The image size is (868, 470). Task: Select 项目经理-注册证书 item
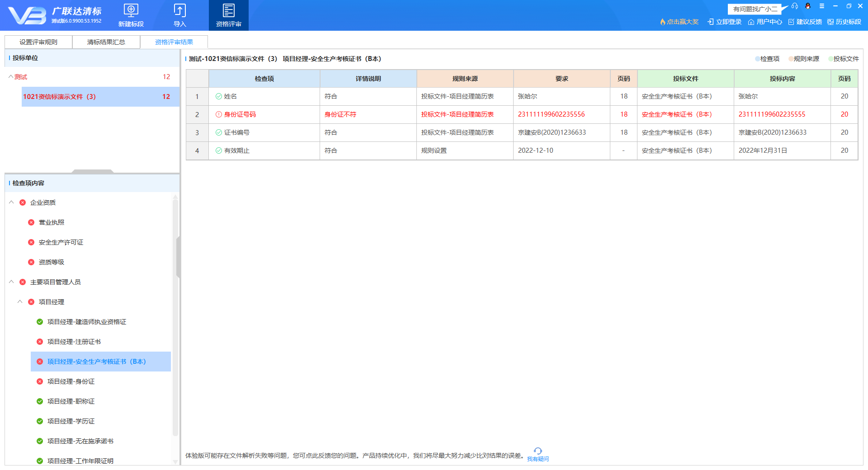point(74,342)
